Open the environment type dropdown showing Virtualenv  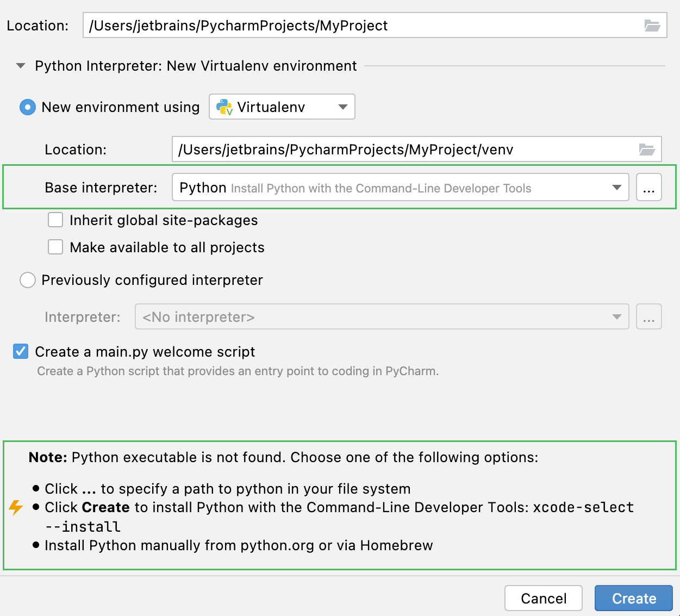(x=342, y=107)
